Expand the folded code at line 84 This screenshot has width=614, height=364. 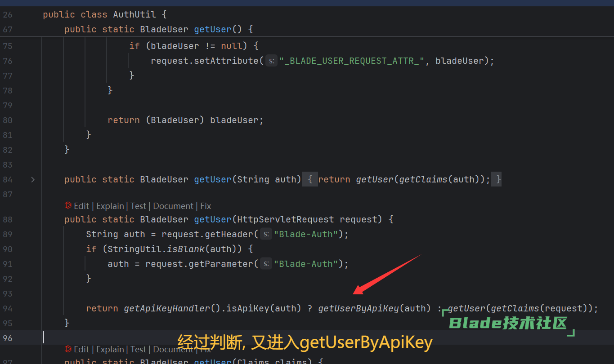32,180
